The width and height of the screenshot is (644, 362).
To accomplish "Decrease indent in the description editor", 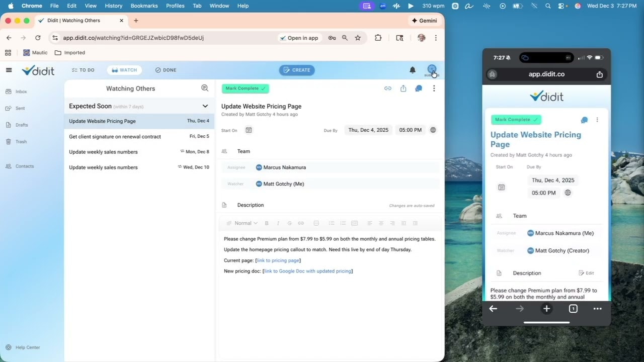I will 404,223.
